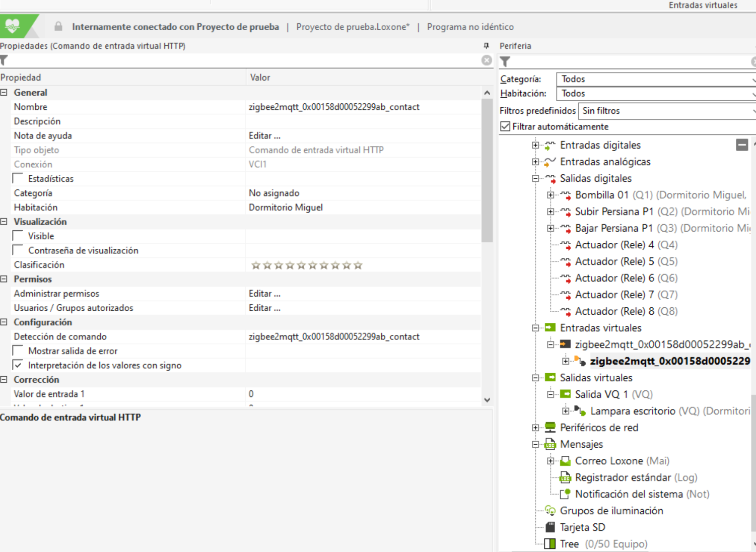Open the Categoría dropdown

[655, 79]
